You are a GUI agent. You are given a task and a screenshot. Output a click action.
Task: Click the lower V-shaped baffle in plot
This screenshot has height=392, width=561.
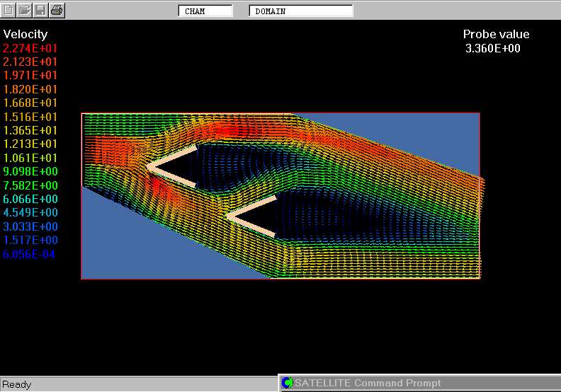tap(250, 216)
